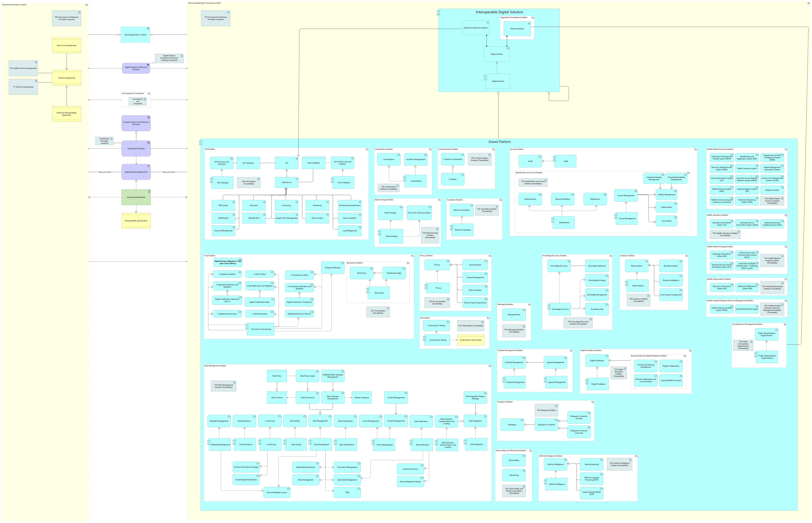Screen dimensions: 812x523
Task: Select the Consent Management node
Action: pyautogui.click(x=475, y=277)
